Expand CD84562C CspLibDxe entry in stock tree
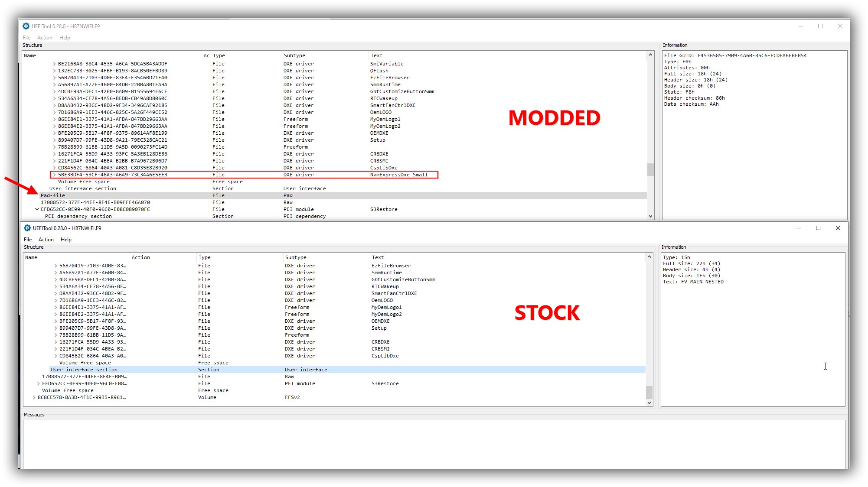The width and height of the screenshot is (868, 487). (55, 356)
